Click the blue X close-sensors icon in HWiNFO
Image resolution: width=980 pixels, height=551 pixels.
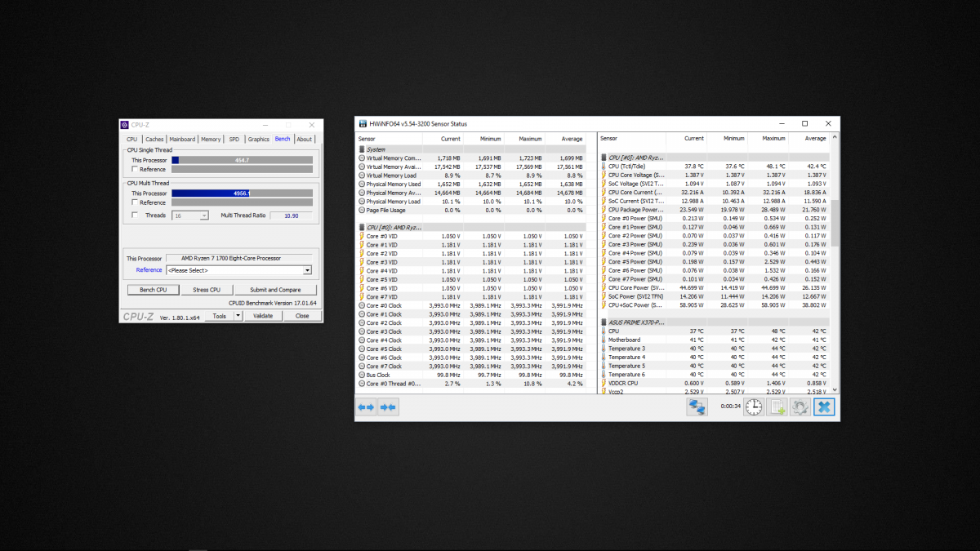(824, 407)
